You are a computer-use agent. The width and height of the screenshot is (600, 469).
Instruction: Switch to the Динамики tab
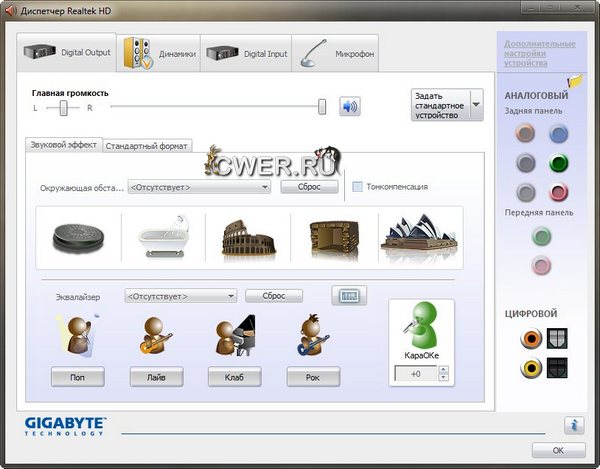158,54
